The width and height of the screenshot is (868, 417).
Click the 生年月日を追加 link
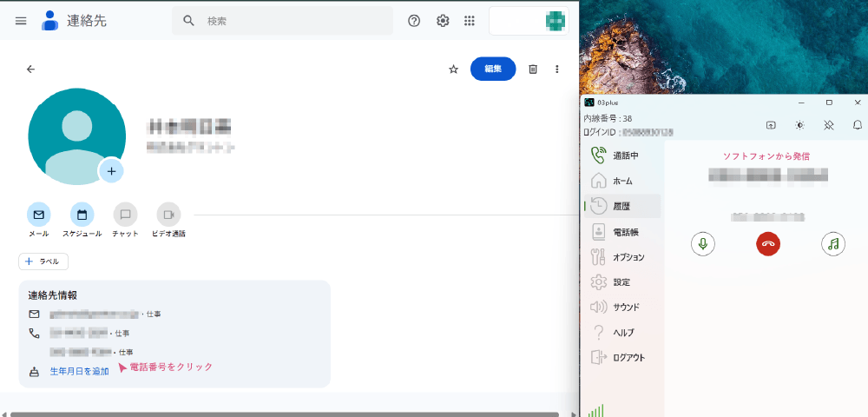point(79,371)
